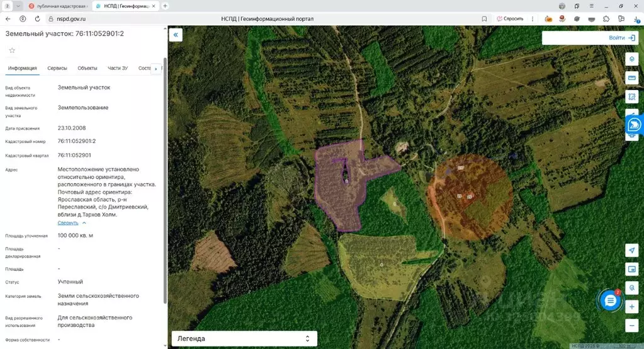Activate the search-by-area selection tool
644x349 pixels.
[632, 97]
